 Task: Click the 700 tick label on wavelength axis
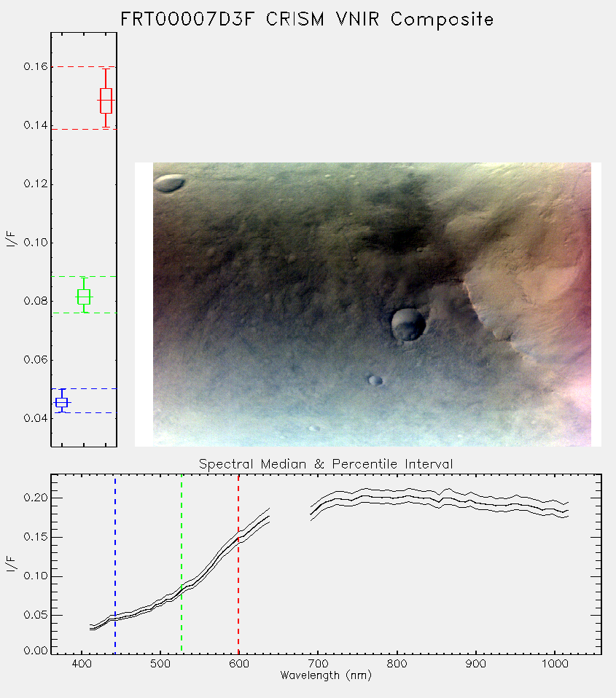pos(318,664)
